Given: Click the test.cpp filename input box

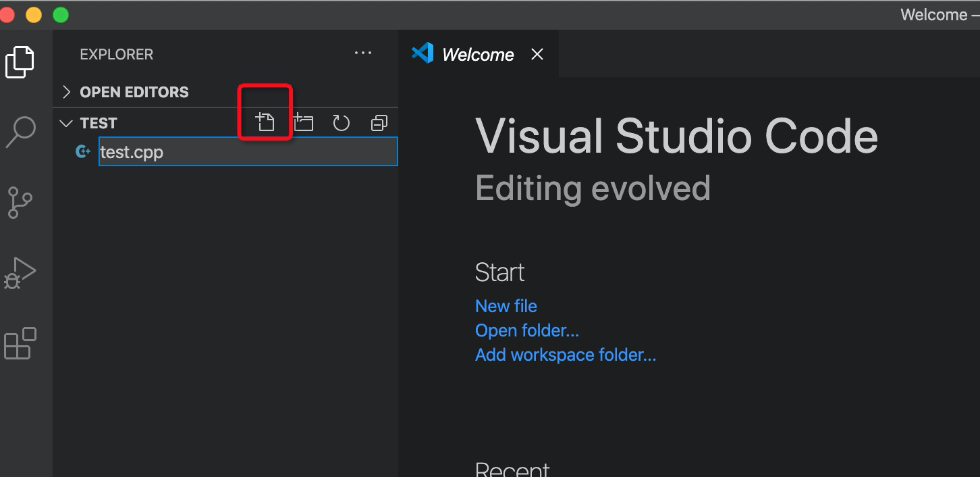Looking at the screenshot, I should coord(248,152).
